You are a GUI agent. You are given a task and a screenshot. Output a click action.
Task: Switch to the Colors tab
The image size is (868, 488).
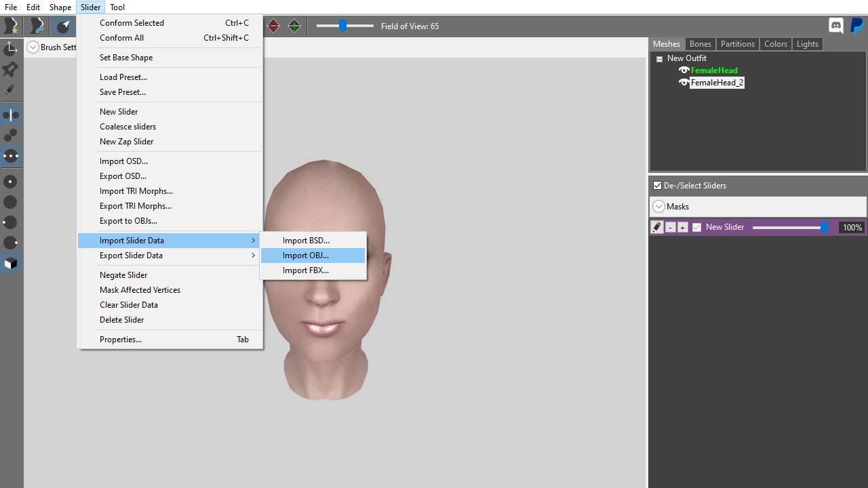(776, 44)
